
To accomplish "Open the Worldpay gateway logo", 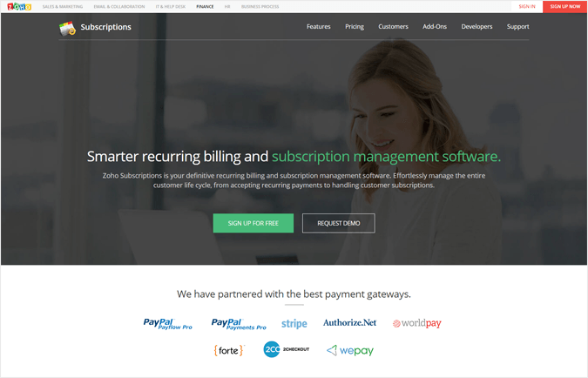I will point(416,323).
